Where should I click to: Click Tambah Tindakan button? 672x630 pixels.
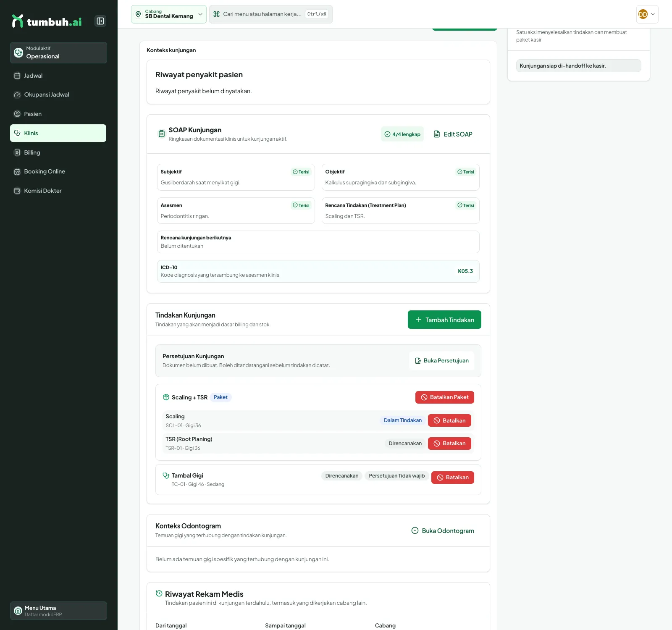[444, 320]
